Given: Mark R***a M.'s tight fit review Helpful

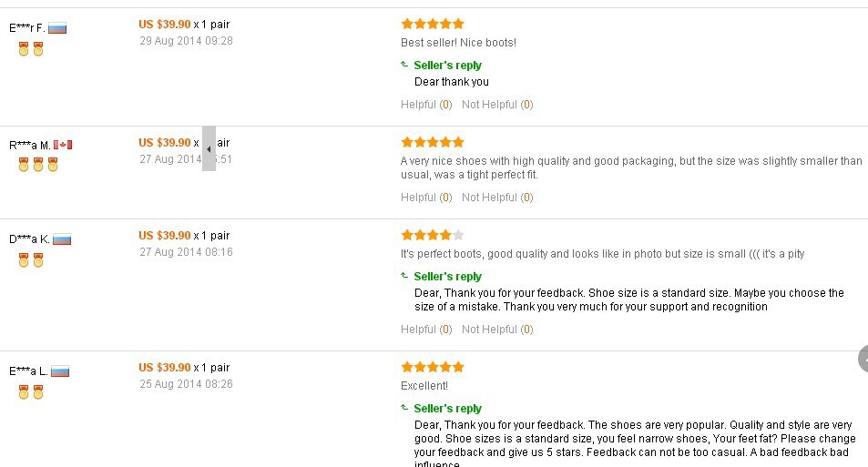Looking at the screenshot, I should click(426, 198).
